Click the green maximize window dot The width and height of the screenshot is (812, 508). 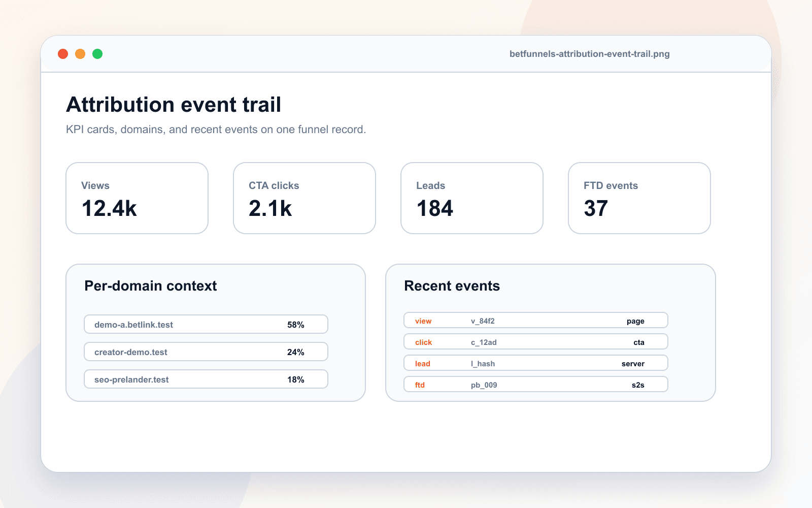click(97, 54)
